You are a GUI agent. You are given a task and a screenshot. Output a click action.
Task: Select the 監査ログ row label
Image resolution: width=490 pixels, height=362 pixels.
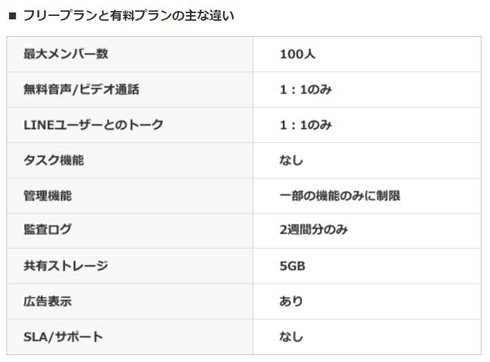point(47,229)
